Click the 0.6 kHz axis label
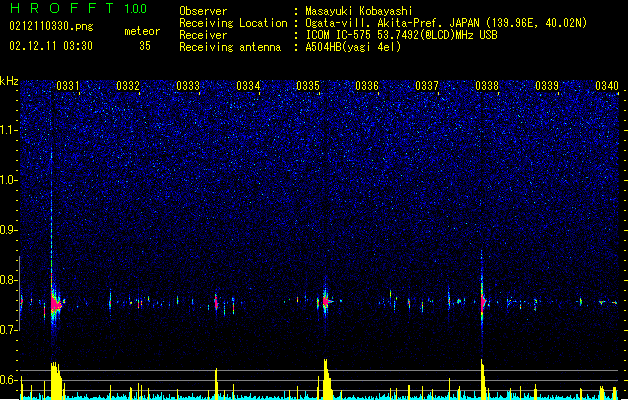 pos(9,380)
